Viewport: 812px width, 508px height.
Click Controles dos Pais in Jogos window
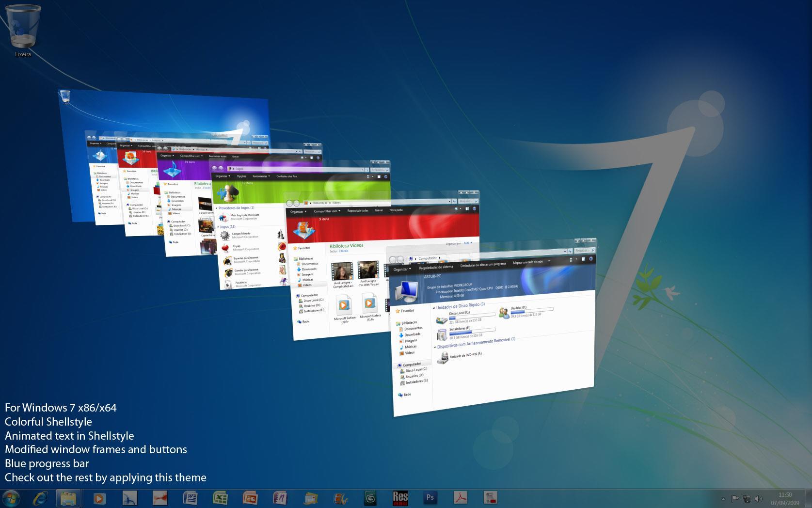tap(287, 176)
